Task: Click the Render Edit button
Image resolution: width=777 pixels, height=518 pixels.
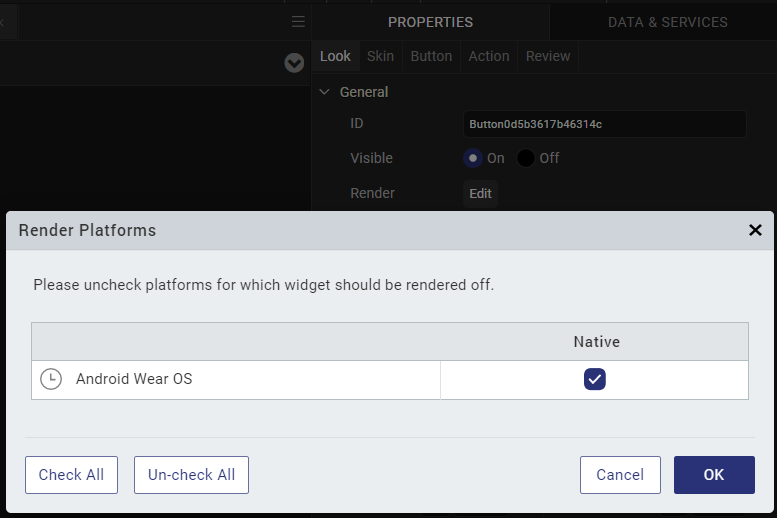Action: coord(480,193)
